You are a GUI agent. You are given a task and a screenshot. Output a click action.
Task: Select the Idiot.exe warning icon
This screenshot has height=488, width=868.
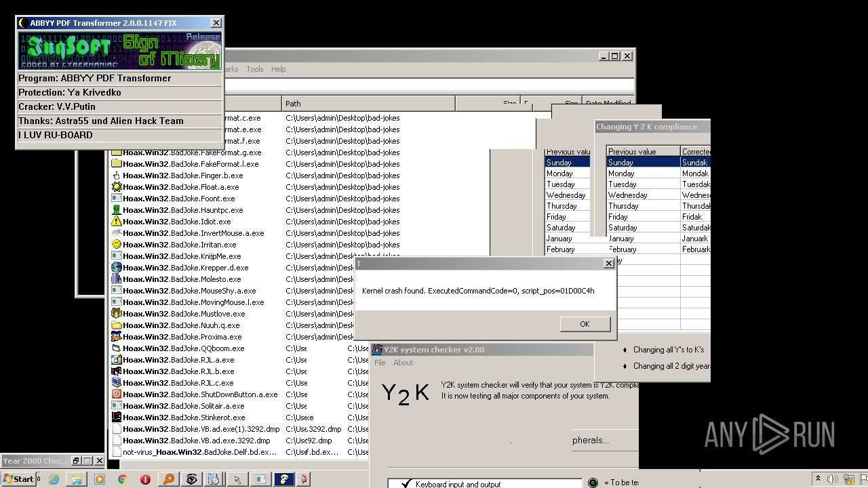[117, 222]
